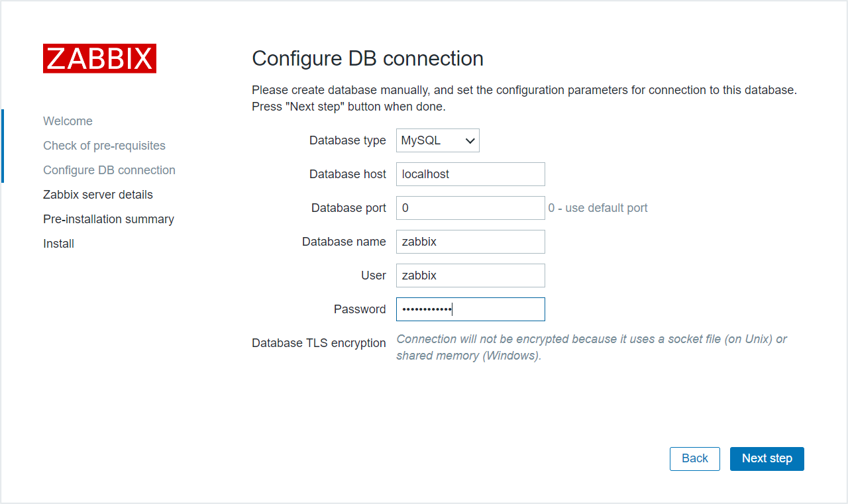Open the Database type dropdown
The height and width of the screenshot is (504, 848).
pyautogui.click(x=437, y=140)
